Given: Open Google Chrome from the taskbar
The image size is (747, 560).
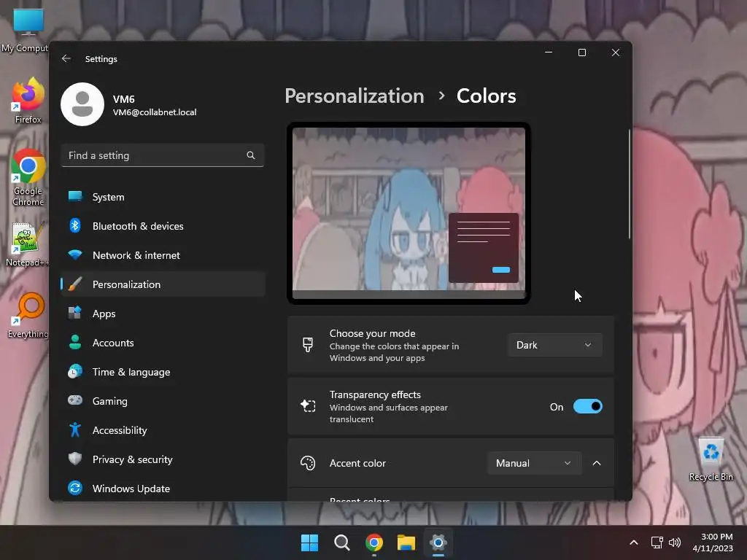Looking at the screenshot, I should click(374, 542).
